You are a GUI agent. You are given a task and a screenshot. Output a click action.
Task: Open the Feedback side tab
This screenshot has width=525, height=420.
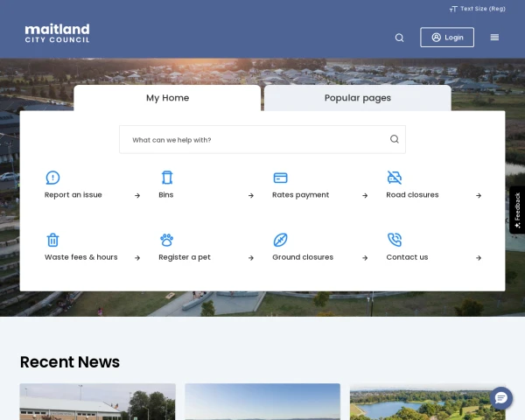[517, 209]
